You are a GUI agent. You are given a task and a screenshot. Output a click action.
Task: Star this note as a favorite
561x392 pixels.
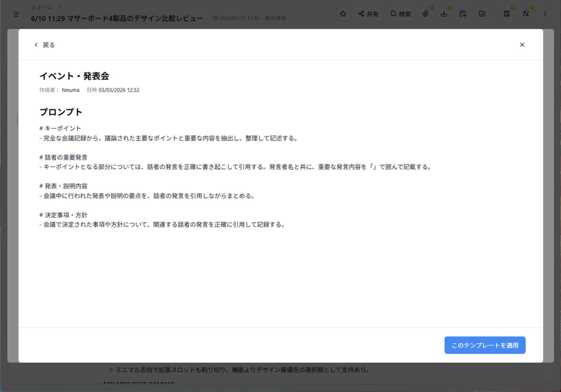tap(343, 14)
